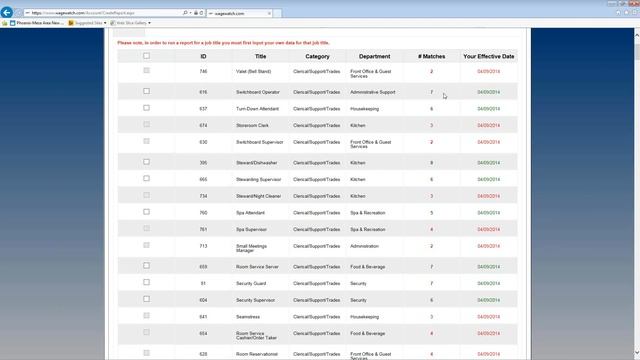Image resolution: width=640 pixels, height=360 pixels.
Task: Go back with the browser Back arrow
Action: (x=7, y=12)
